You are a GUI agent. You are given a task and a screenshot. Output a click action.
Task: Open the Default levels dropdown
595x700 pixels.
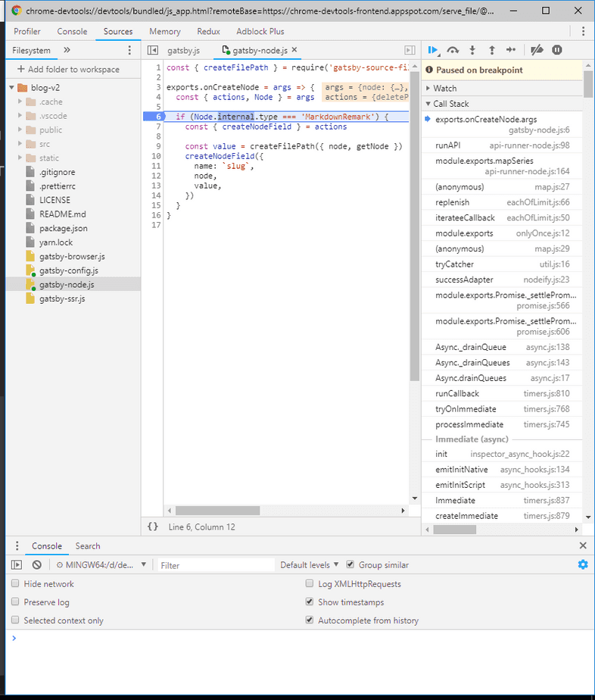coord(310,565)
